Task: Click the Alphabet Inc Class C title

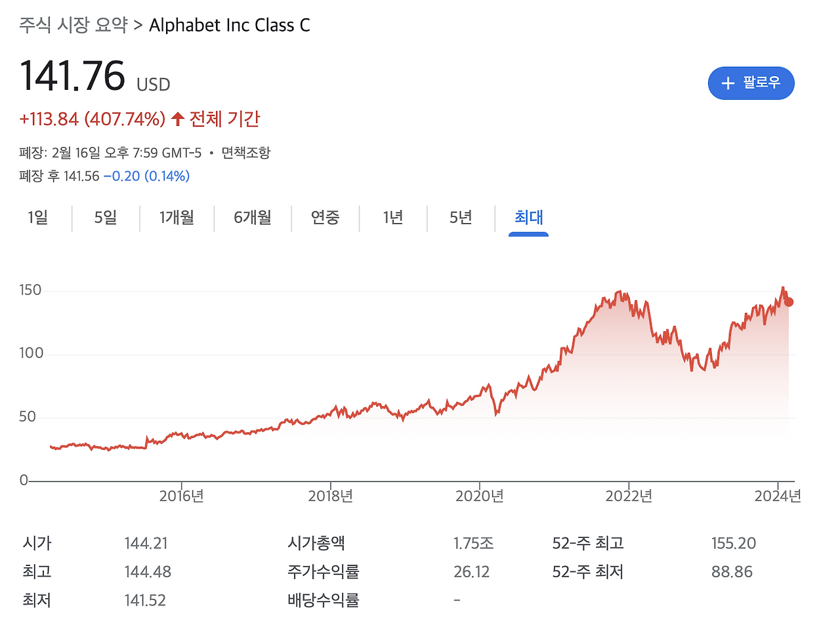Action: [x=230, y=25]
